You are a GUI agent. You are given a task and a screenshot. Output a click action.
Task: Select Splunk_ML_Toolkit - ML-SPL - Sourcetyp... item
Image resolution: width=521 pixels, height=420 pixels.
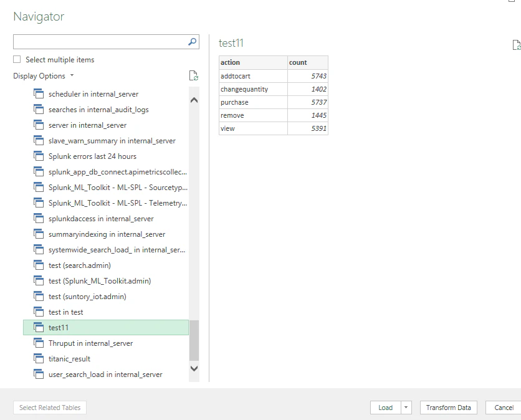(106, 188)
